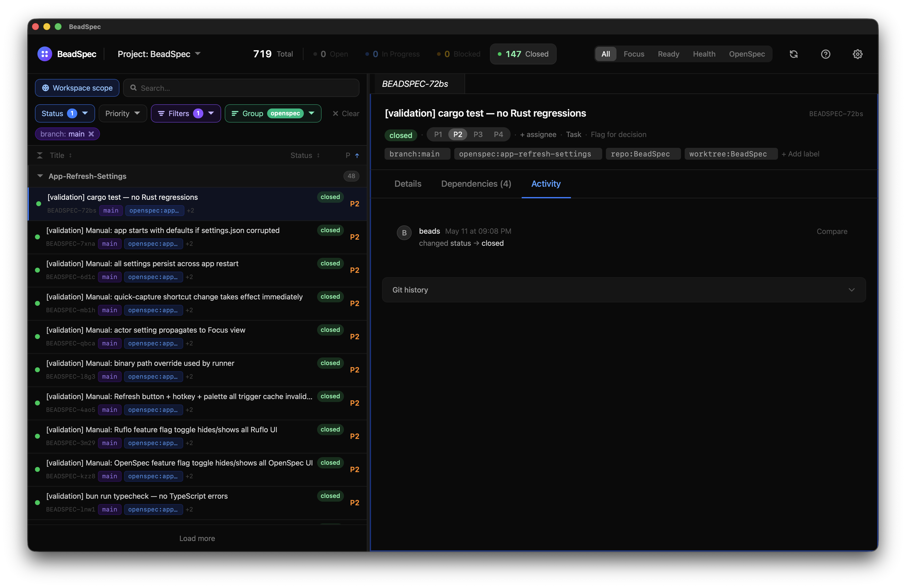Click Load more at list bottom
The height and width of the screenshot is (588, 906).
point(197,538)
